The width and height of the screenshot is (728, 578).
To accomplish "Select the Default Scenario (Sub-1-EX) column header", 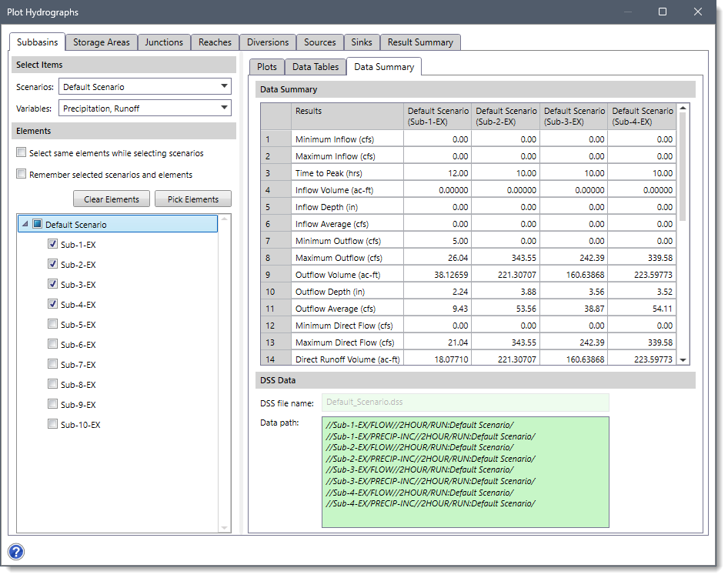I will [437, 116].
